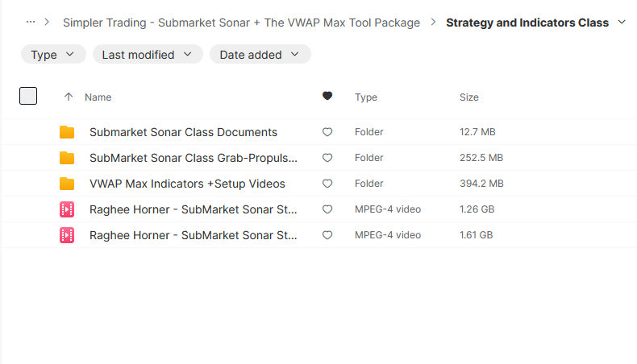The width and height of the screenshot is (637, 364).
Task: Click the 1.26 GB video file icon
Action: pos(67,209)
